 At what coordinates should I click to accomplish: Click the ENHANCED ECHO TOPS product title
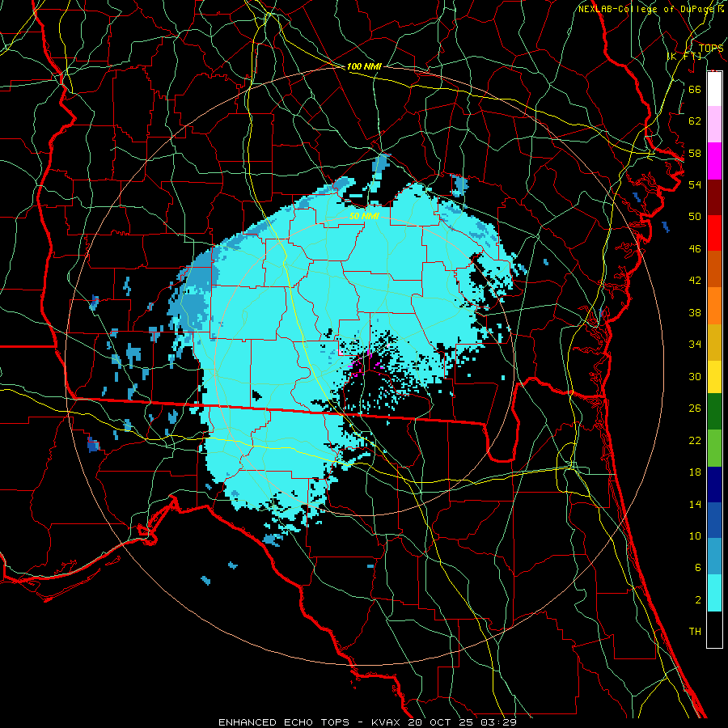pyautogui.click(x=284, y=722)
